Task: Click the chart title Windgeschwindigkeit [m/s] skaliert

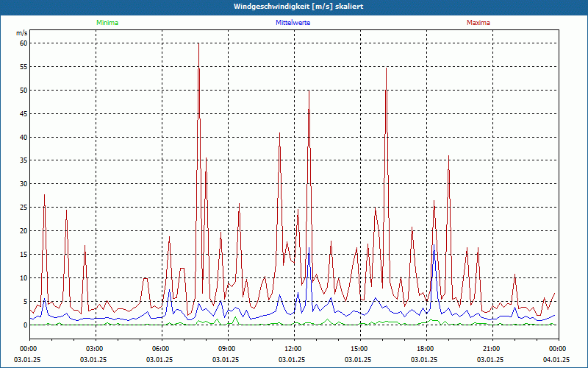Action: click(x=298, y=7)
